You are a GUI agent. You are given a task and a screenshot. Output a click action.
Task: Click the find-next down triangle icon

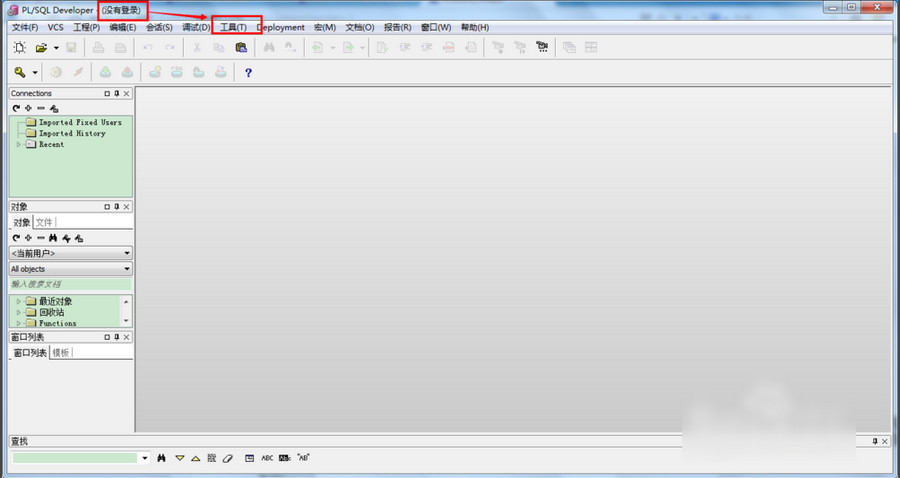pos(180,457)
